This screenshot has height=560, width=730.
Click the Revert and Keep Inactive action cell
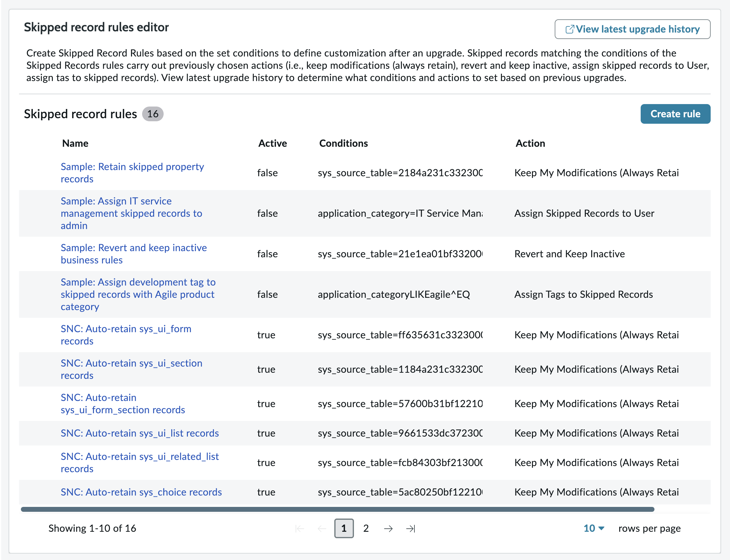point(569,254)
